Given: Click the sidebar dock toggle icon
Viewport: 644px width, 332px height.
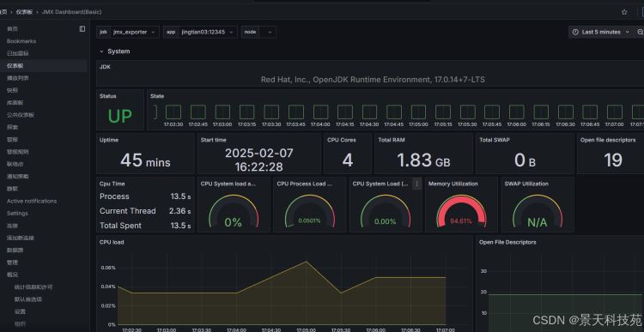Looking at the screenshot, I should click(82, 28).
